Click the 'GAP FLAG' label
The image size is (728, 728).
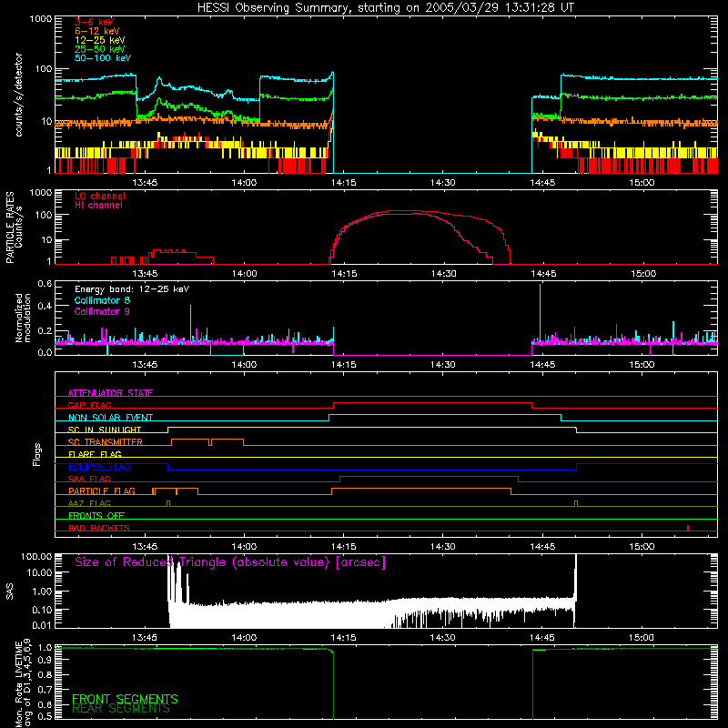pyautogui.click(x=89, y=405)
